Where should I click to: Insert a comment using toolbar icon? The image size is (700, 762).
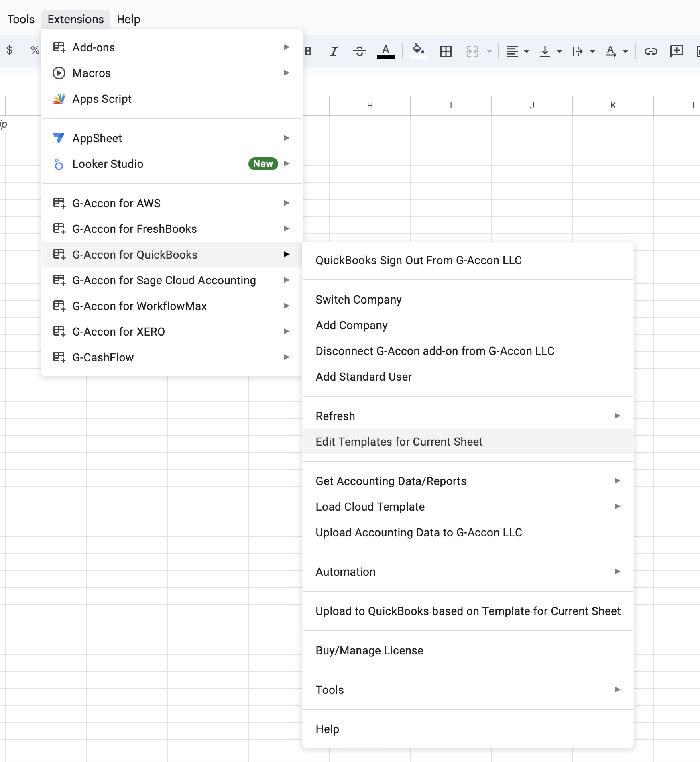click(x=677, y=51)
